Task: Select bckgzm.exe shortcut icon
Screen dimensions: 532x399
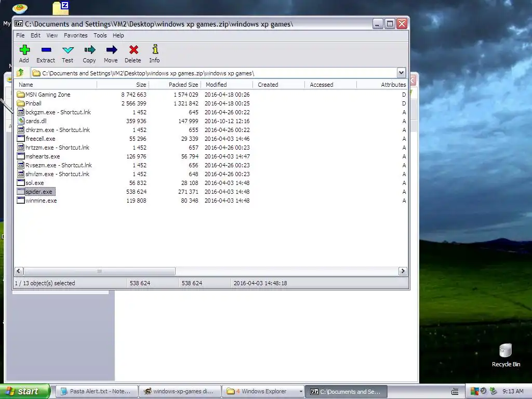Action: tap(21, 112)
